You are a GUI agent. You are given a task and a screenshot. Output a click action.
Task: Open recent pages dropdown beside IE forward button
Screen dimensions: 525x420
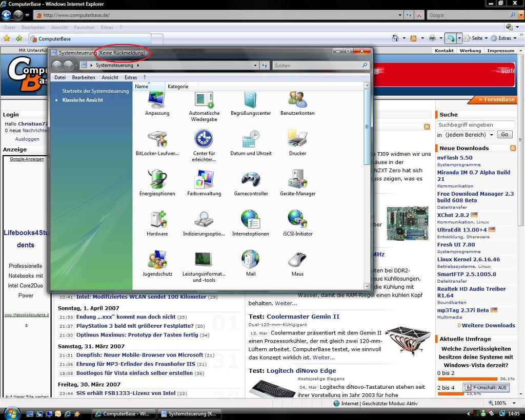(27, 15)
